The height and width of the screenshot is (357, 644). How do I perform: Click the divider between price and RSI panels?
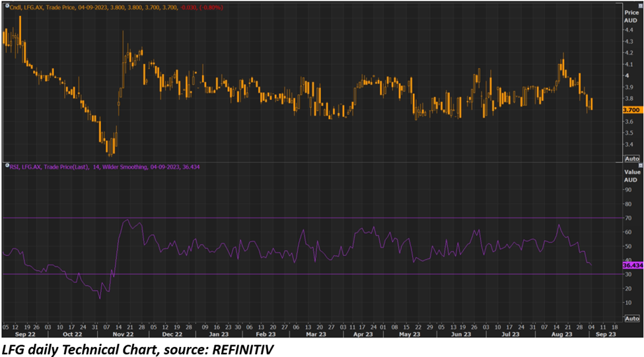point(310,163)
